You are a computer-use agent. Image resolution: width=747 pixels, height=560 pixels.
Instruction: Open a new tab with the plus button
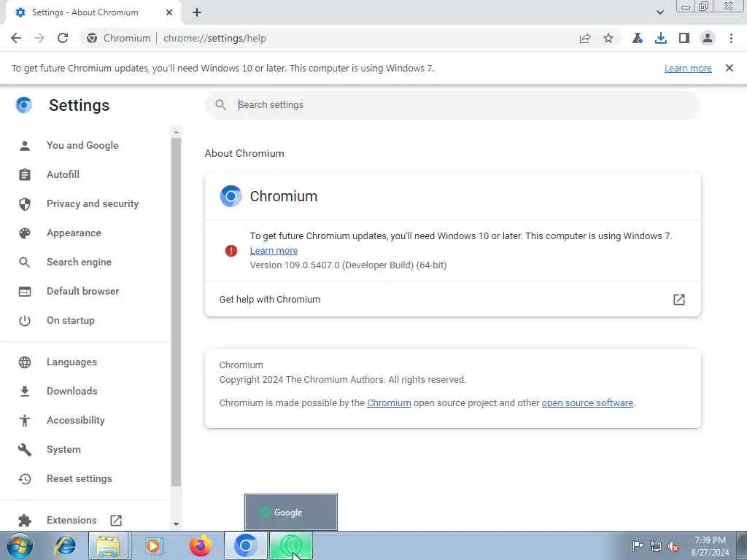click(197, 13)
